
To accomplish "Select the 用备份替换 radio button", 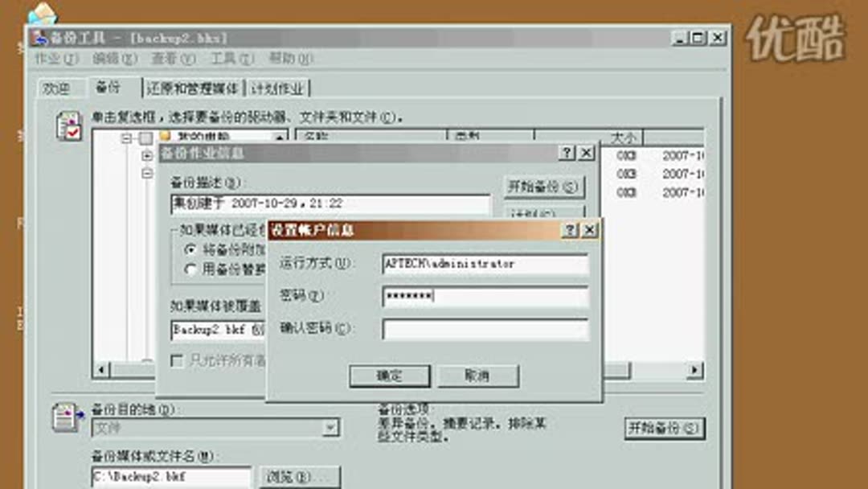I will 190,269.
